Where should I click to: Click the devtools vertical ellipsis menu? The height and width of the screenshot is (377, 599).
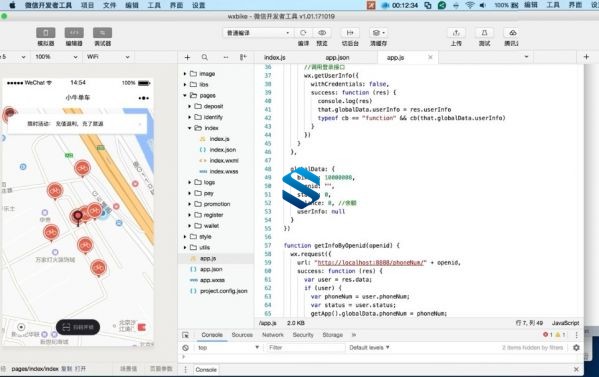click(x=576, y=335)
